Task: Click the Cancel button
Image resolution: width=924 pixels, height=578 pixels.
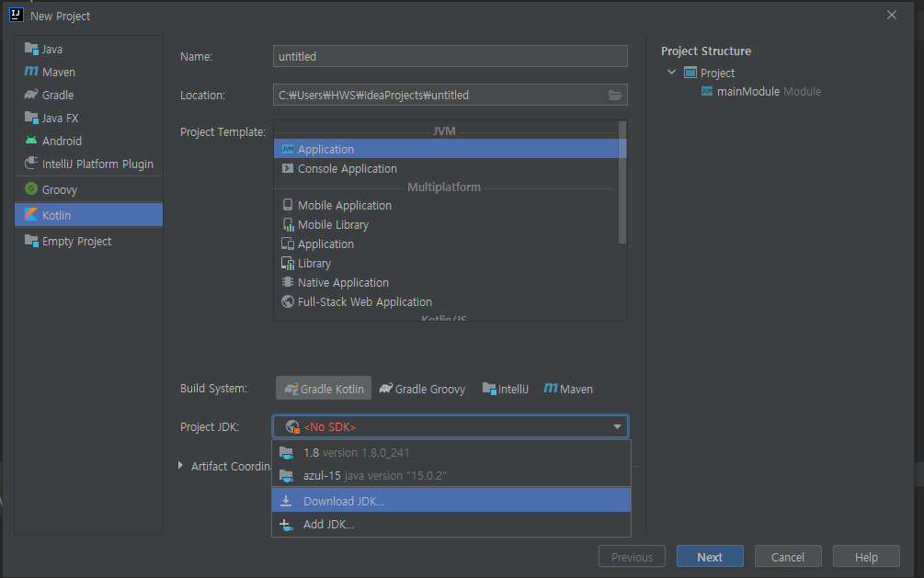Action: [x=788, y=557]
